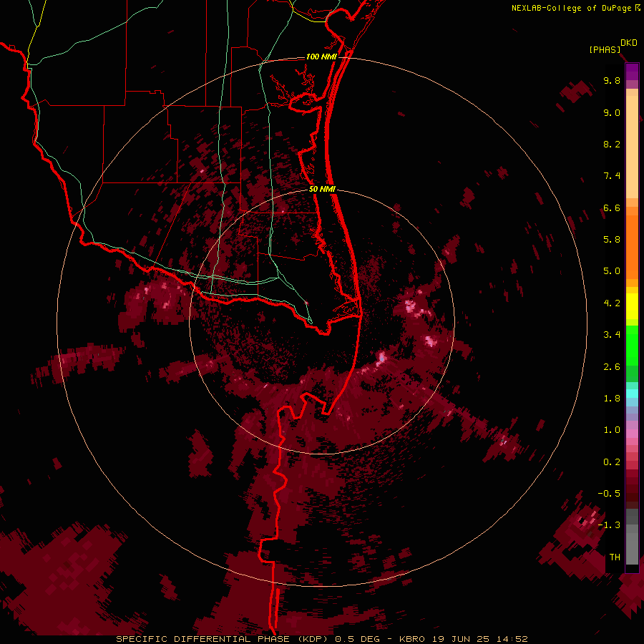
Task: Click the 1.8 scale label
Action: tap(612, 399)
